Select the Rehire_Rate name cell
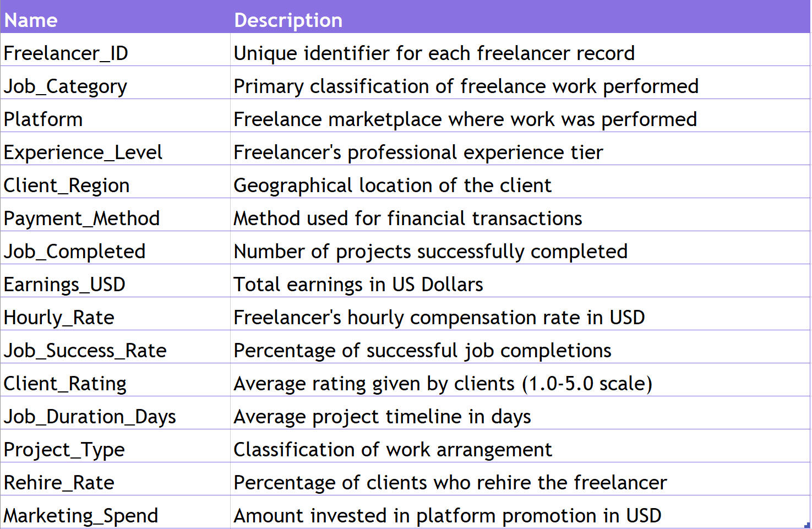 click(59, 483)
